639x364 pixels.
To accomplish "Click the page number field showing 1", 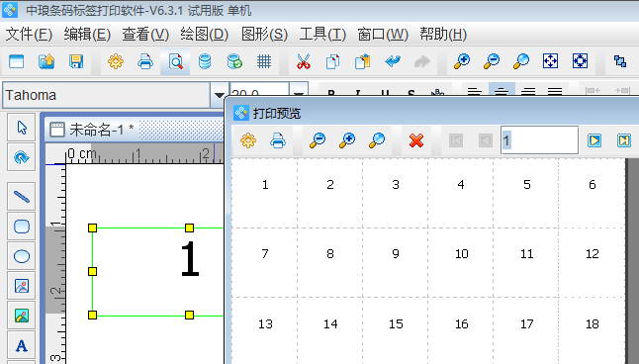I will point(539,140).
